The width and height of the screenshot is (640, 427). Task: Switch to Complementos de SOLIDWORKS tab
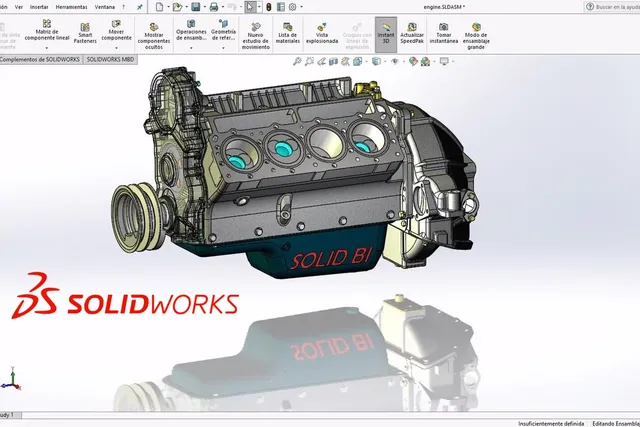point(40,60)
